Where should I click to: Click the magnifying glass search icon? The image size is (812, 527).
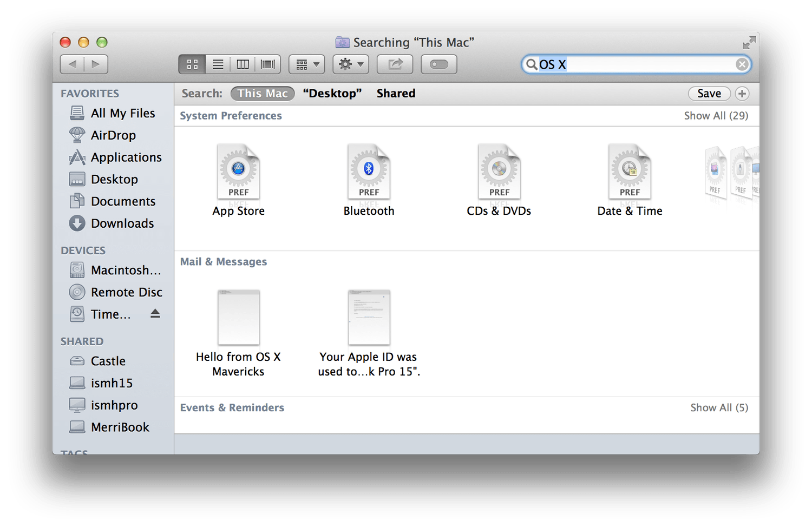click(x=532, y=64)
